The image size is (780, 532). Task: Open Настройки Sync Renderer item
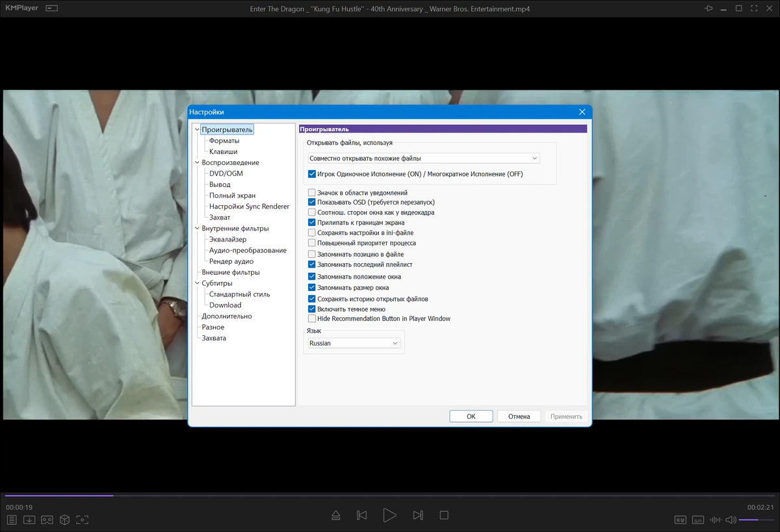(249, 207)
